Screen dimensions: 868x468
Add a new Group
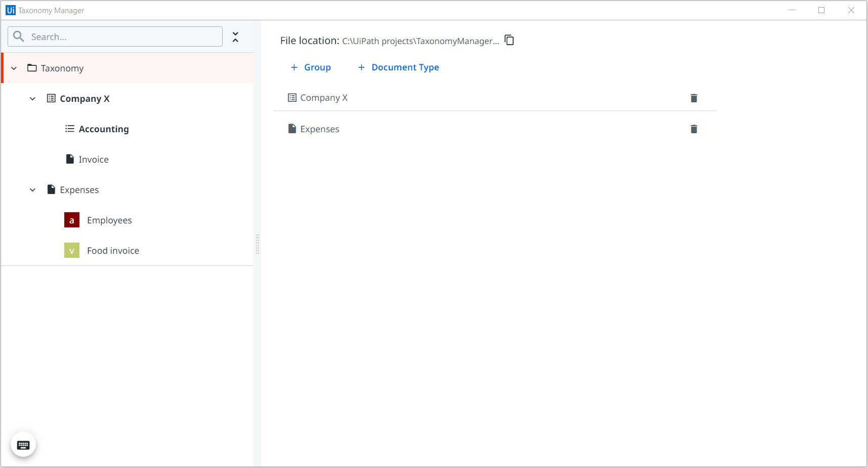[311, 67]
